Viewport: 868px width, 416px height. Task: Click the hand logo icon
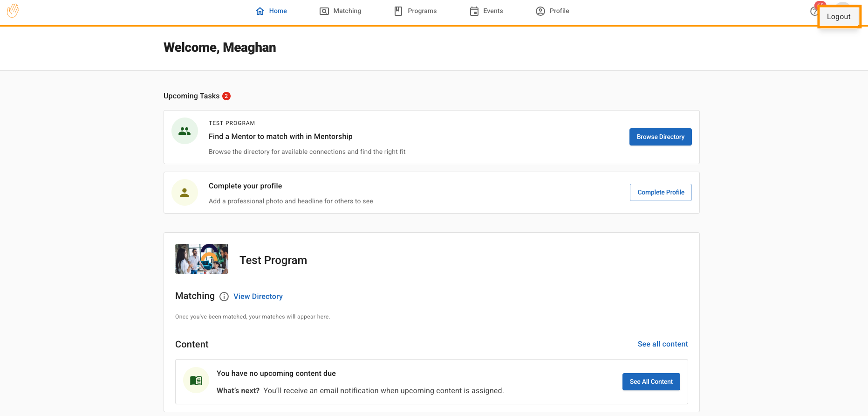tap(13, 11)
